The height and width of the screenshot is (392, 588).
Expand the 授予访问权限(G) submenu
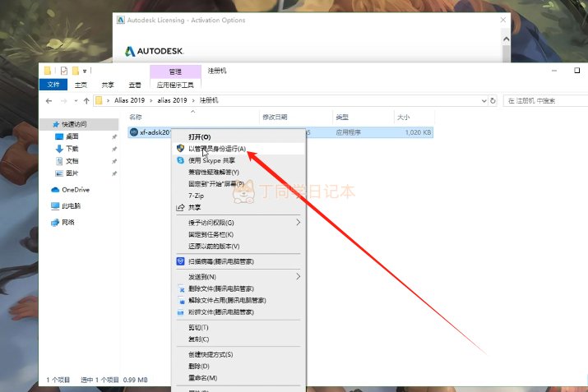point(299,222)
